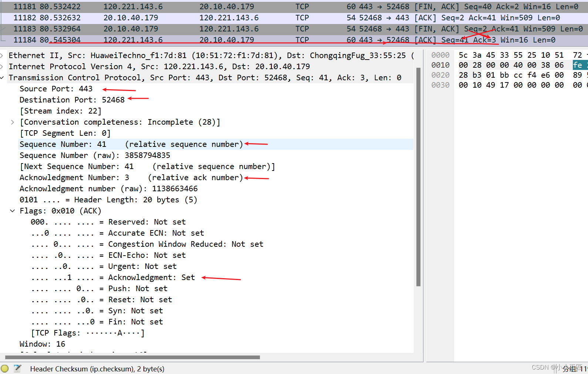This screenshot has height=374, width=588.
Task: Expand the Ethernet II protocol section
Action: pyautogui.click(x=2, y=55)
